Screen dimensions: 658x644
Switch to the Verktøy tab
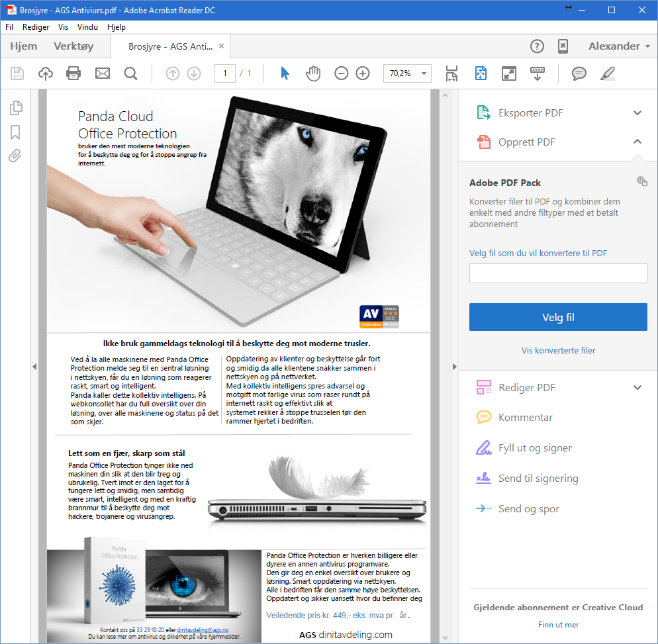(x=73, y=46)
